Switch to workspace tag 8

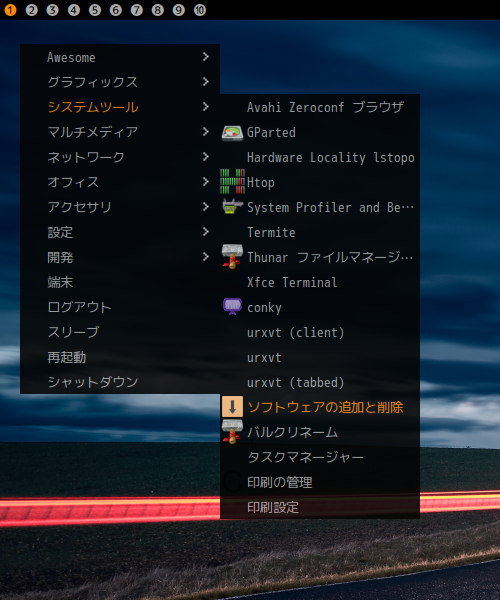(x=158, y=10)
